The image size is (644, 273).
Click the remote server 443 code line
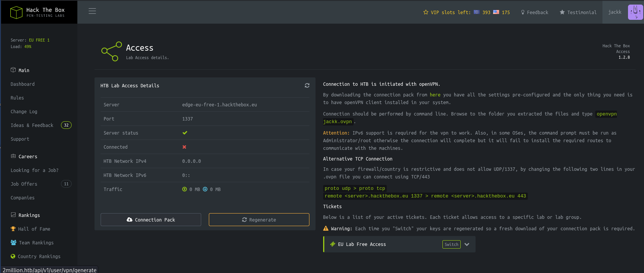(425, 196)
